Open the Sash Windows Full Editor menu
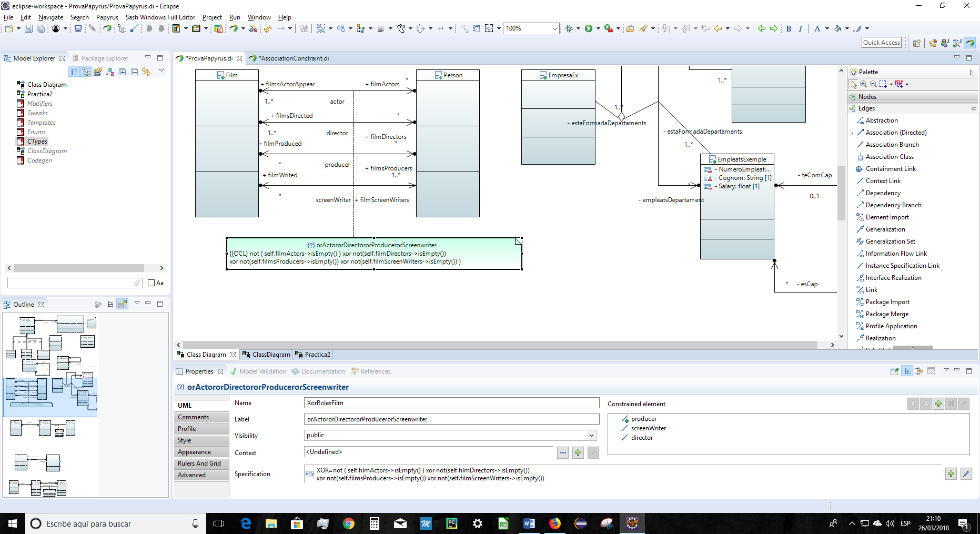 point(160,17)
